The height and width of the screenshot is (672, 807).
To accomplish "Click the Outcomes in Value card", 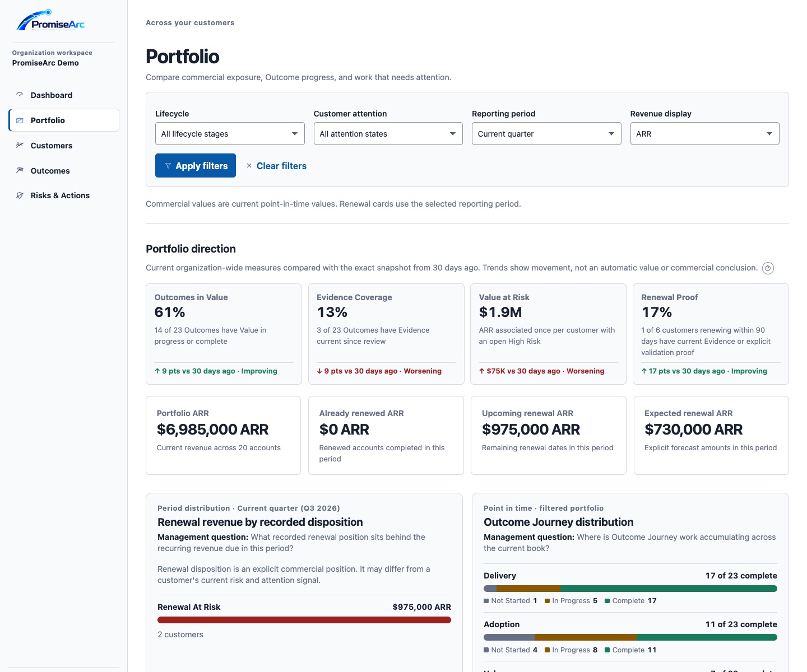I will [x=224, y=334].
